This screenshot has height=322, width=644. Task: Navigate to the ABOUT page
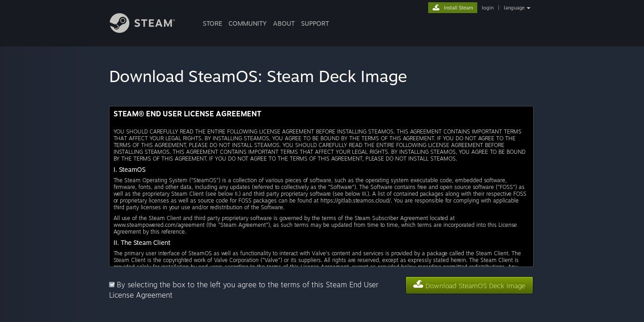[284, 23]
